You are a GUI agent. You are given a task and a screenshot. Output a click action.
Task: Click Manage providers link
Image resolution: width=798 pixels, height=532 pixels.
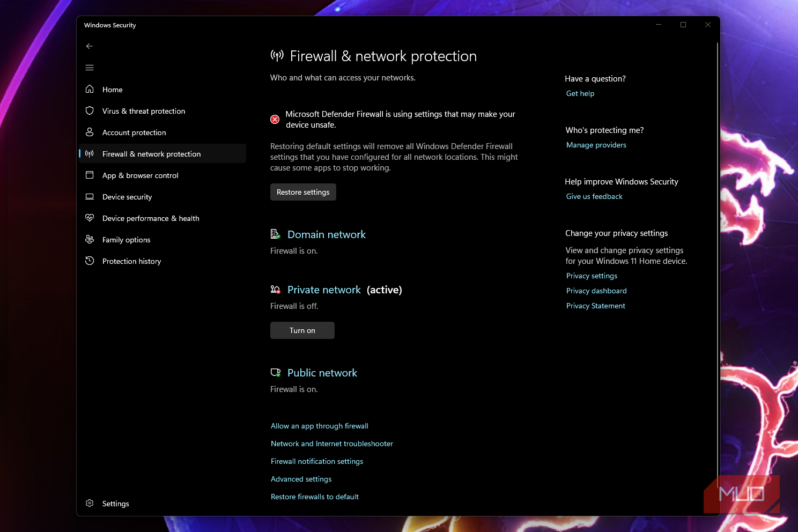[596, 145]
